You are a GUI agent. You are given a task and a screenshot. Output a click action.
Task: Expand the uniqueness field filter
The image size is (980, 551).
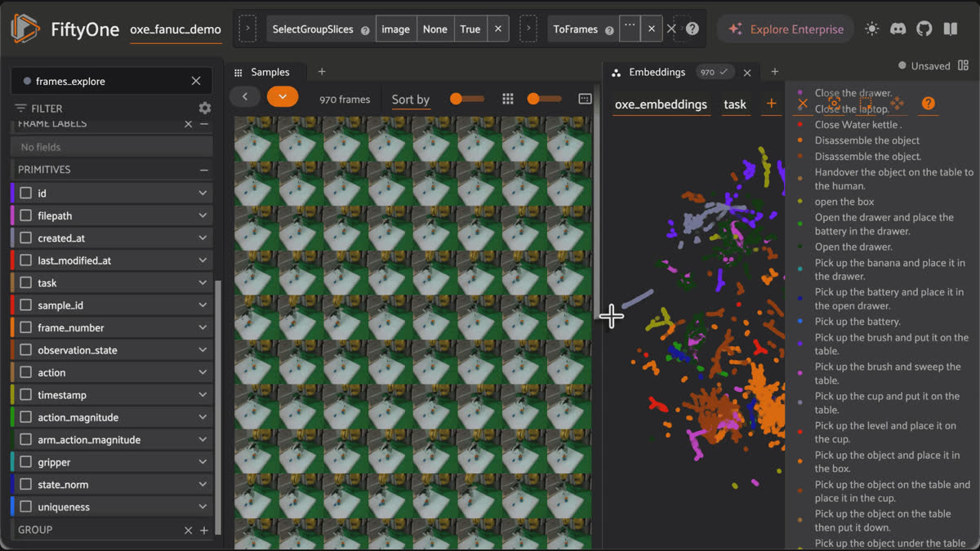203,507
